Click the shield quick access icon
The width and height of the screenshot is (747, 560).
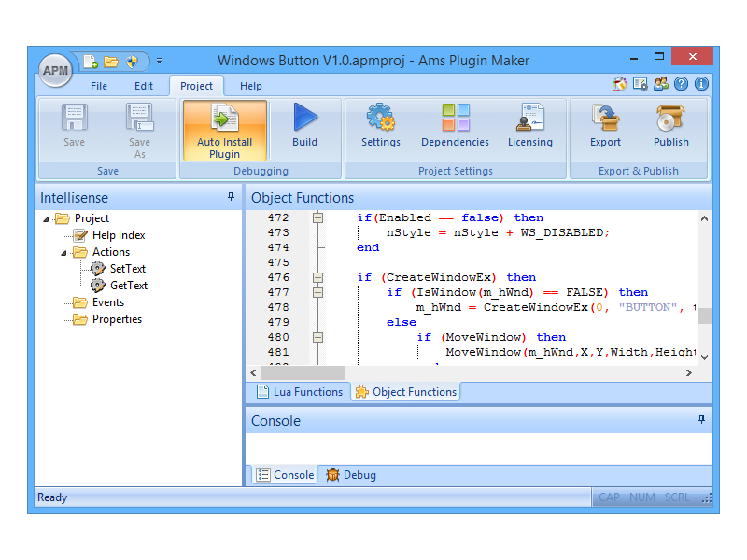tap(132, 62)
